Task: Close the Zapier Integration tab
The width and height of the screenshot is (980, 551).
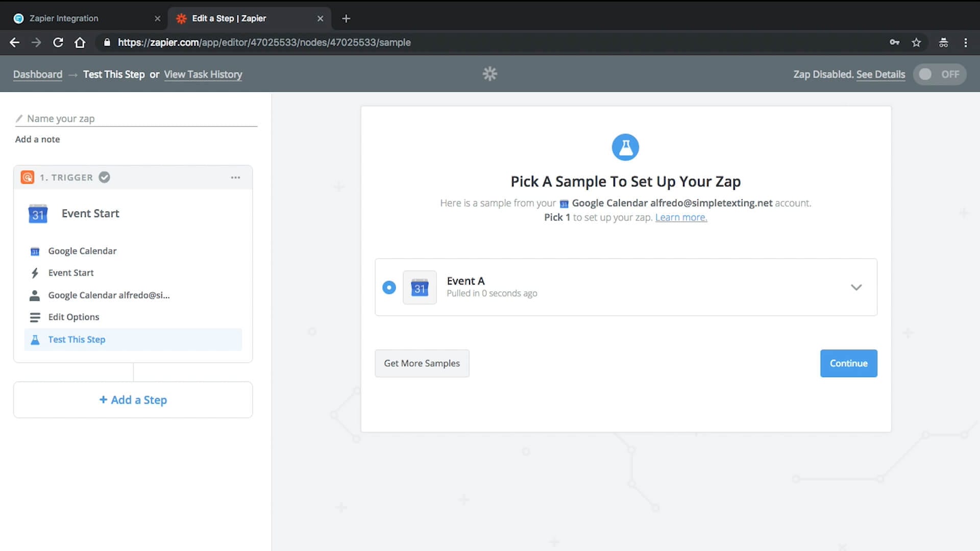Action: [157, 18]
